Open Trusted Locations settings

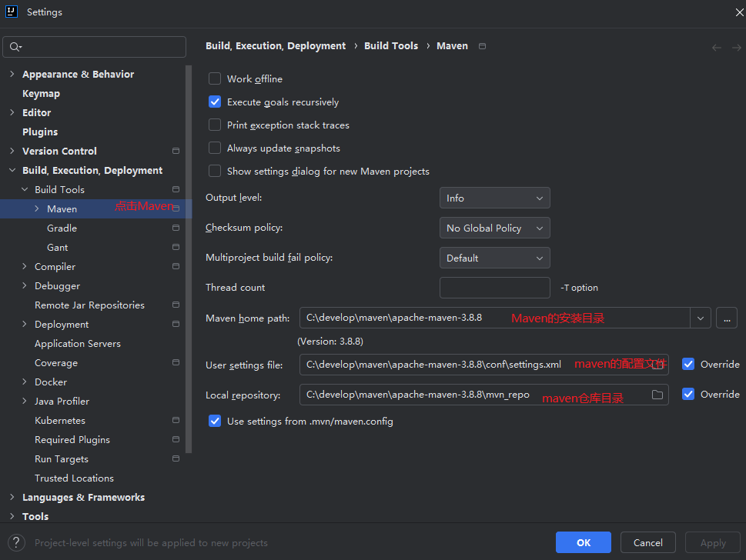pos(74,478)
